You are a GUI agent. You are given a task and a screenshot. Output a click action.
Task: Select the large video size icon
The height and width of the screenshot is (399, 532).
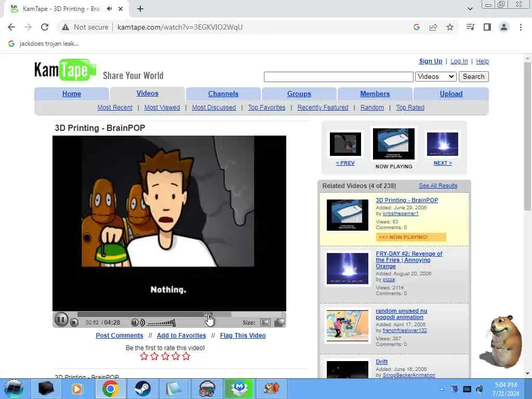tap(279, 322)
